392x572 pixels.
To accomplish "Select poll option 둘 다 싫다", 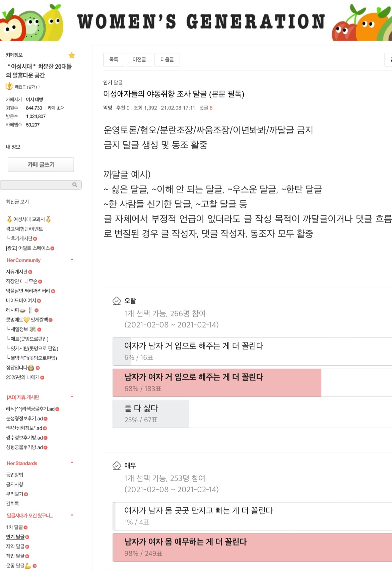I will (252, 414).
